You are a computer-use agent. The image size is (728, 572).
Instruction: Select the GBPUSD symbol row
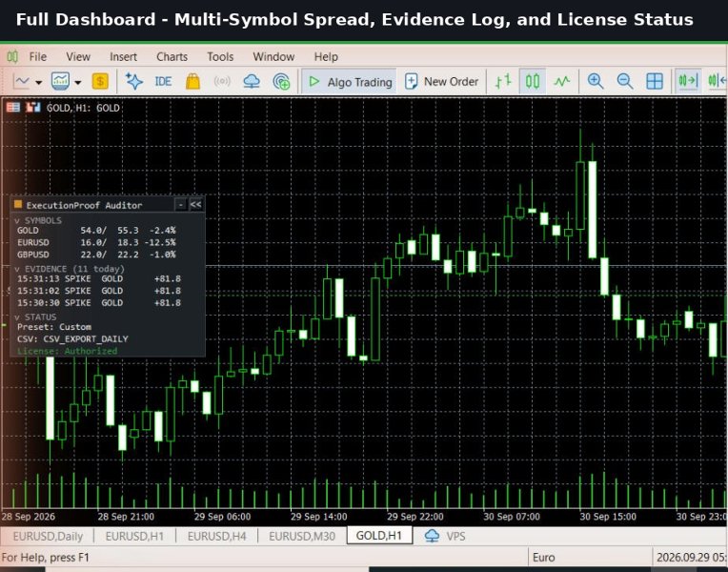(96, 255)
